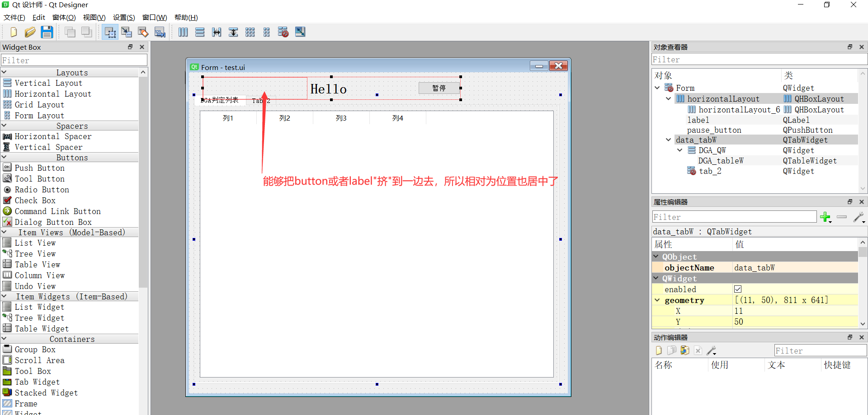Image resolution: width=868 pixels, height=415 pixels.
Task: Create a new action in the Action Editor
Action: (659, 350)
